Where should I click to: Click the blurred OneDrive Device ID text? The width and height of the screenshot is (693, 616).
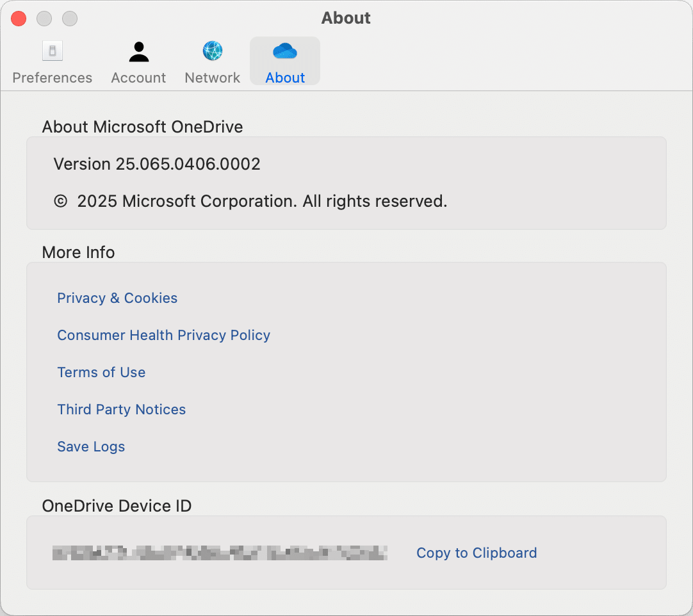(218, 551)
